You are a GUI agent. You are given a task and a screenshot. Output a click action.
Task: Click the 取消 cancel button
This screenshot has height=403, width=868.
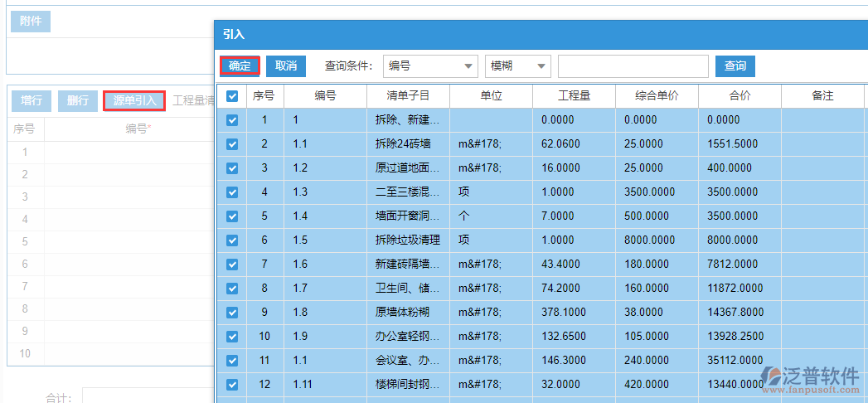286,66
